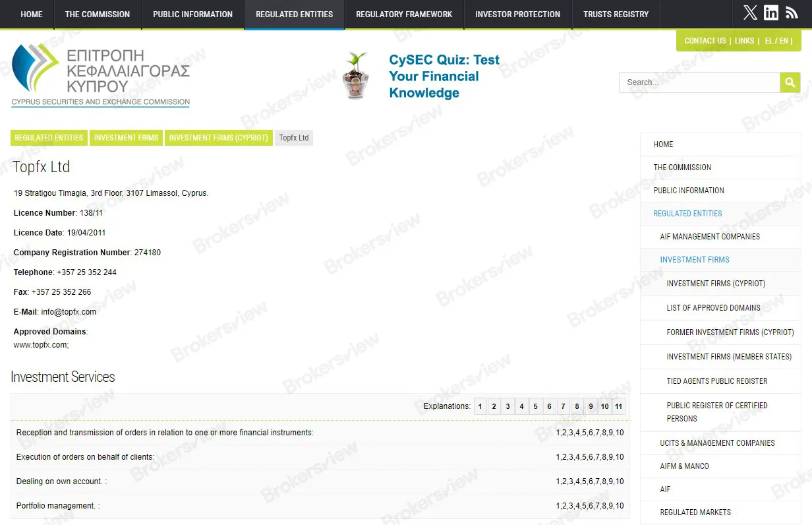Click the Licence Date 19/04/2011 text
812x525 pixels.
[59, 233]
